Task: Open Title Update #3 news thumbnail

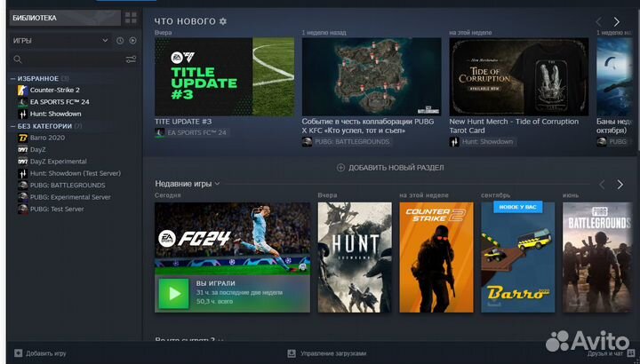Action: point(225,77)
